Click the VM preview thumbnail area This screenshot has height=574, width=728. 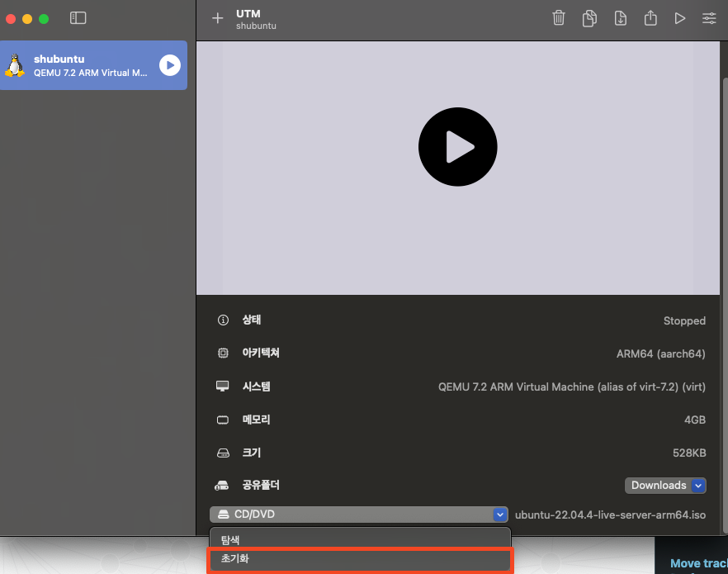pyautogui.click(x=458, y=168)
